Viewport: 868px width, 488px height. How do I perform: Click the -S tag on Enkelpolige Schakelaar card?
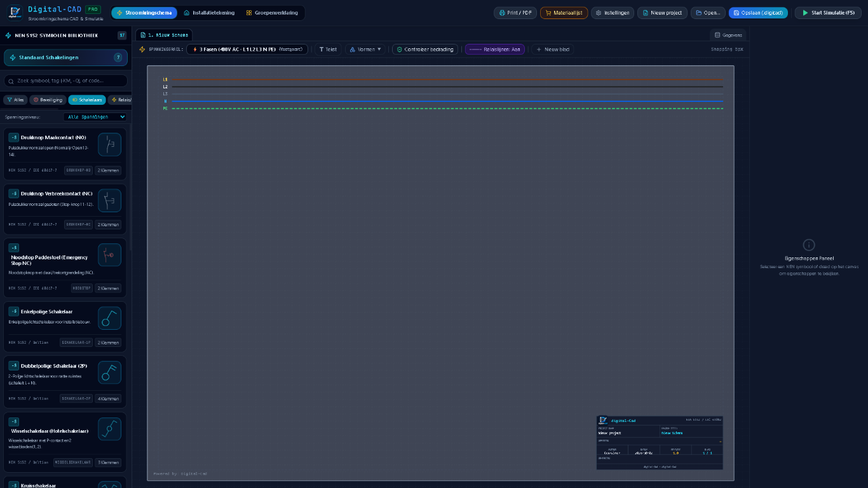click(x=14, y=311)
